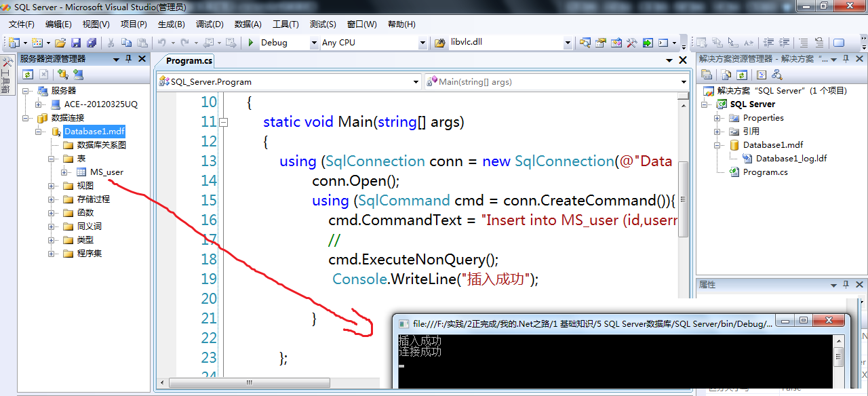Start debugging with green play icon
Screen dimensions: 868x396
pos(250,42)
